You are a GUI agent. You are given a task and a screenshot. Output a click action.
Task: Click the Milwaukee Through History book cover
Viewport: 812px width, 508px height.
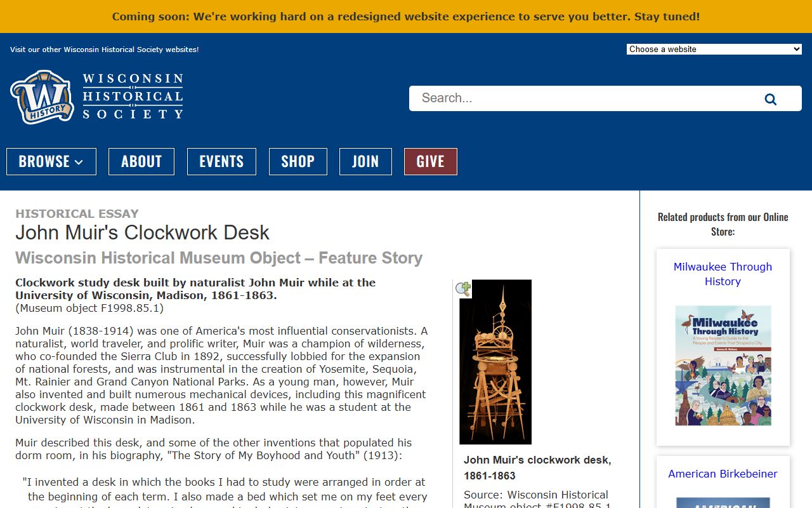(x=723, y=365)
